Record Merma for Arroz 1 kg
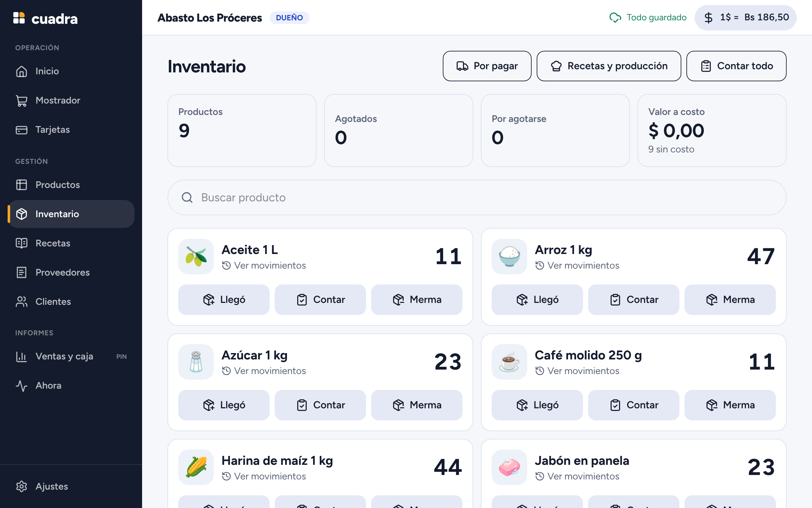The height and width of the screenshot is (508, 812). (730, 300)
